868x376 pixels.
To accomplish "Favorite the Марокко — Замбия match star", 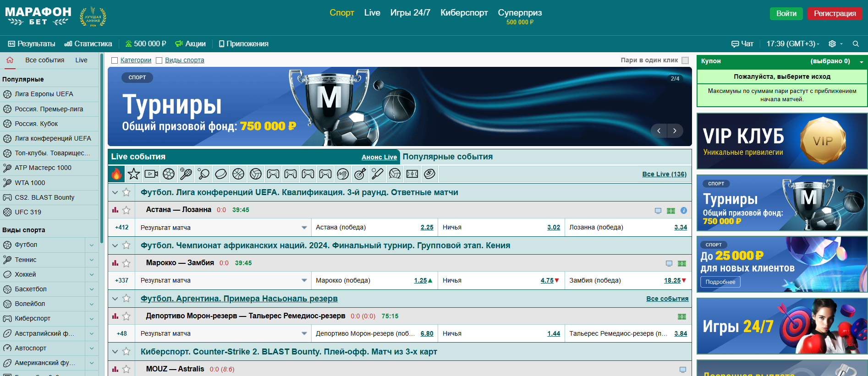I will pos(126,263).
